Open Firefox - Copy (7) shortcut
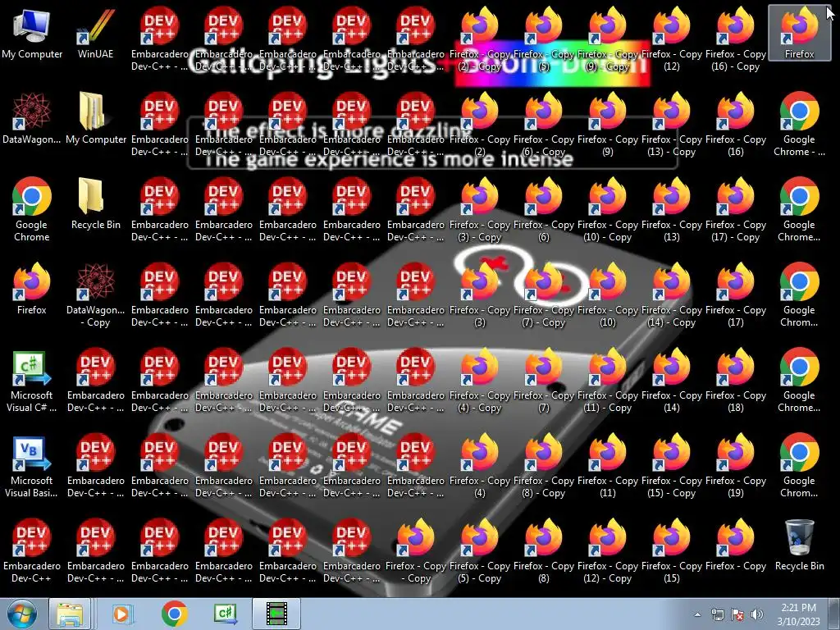The image size is (840, 630). click(x=543, y=381)
